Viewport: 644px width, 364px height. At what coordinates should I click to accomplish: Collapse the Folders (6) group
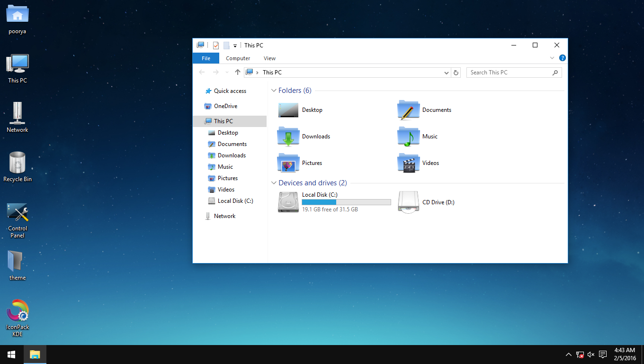pos(274,90)
